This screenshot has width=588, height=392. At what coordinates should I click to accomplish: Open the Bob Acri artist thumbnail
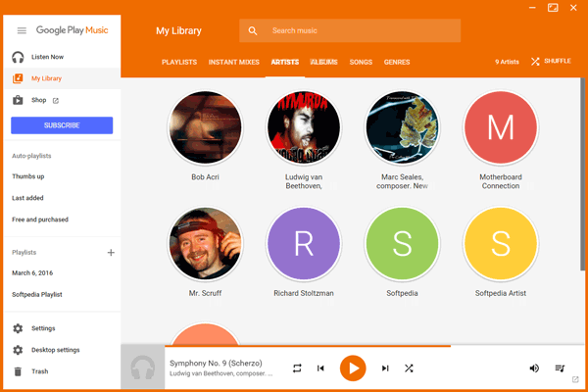click(x=205, y=127)
